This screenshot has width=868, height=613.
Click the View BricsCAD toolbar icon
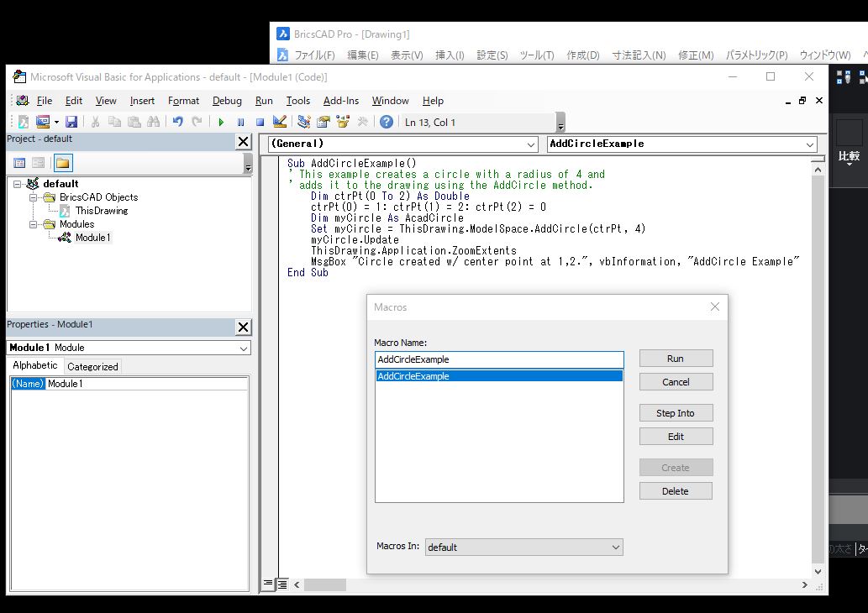click(24, 121)
